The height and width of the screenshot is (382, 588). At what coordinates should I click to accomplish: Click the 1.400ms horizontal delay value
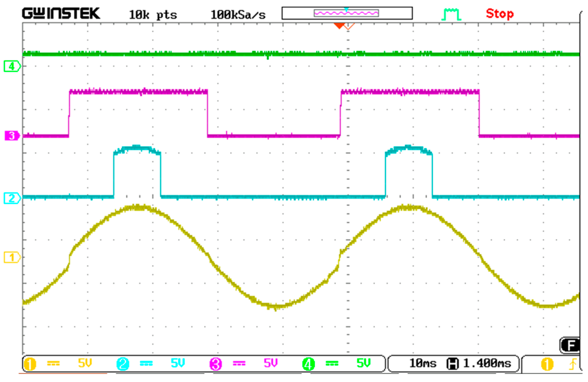click(487, 363)
